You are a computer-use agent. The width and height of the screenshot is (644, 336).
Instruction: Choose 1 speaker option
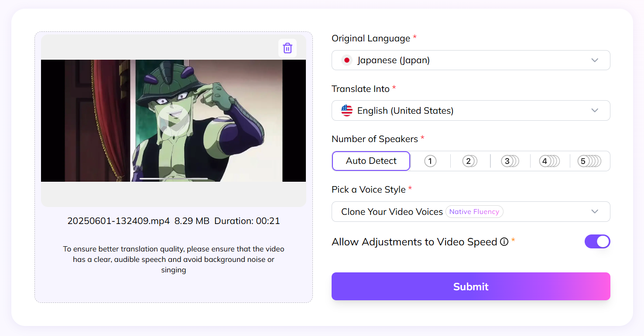430,161
